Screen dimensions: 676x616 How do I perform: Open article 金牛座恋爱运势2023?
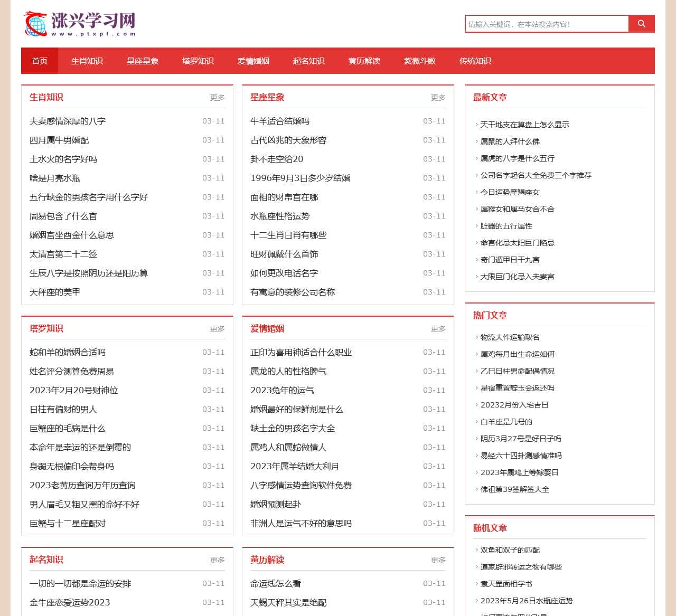70,602
